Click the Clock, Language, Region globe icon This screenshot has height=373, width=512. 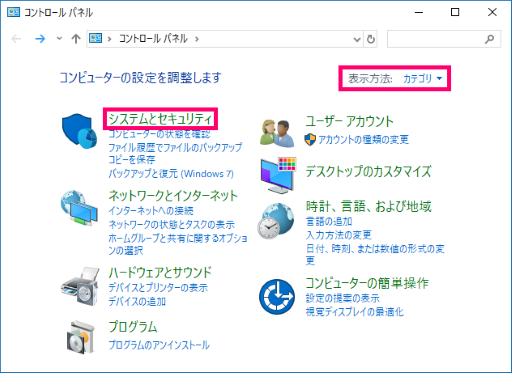click(276, 221)
